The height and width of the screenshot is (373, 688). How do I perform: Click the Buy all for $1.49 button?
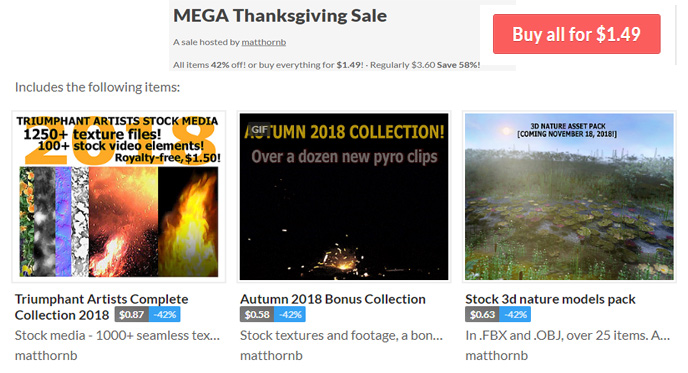(x=576, y=34)
